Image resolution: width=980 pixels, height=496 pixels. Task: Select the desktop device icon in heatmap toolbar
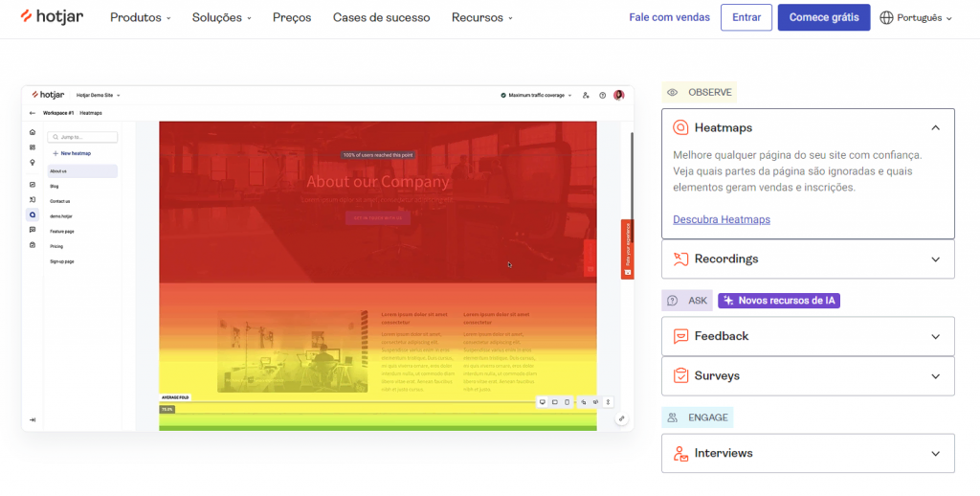[543, 402]
